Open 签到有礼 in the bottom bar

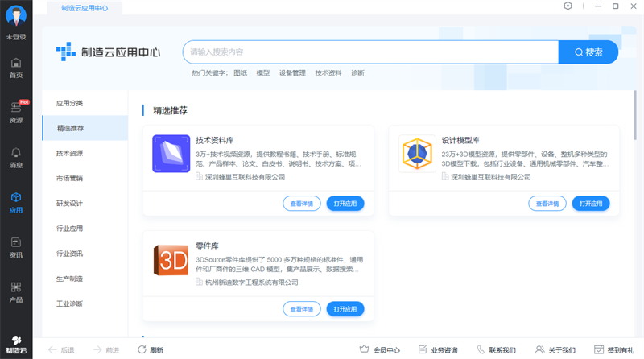coord(614,349)
